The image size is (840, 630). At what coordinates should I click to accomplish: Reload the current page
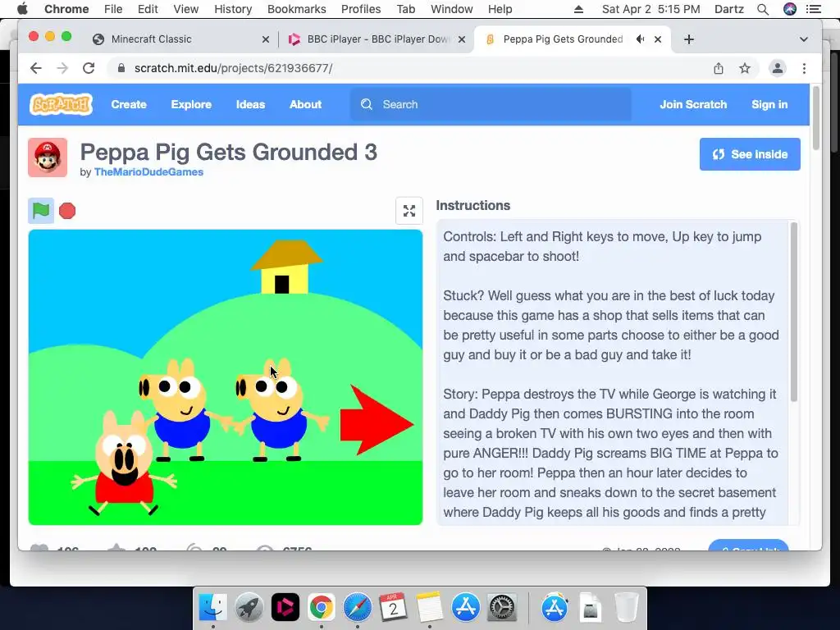[x=89, y=68]
